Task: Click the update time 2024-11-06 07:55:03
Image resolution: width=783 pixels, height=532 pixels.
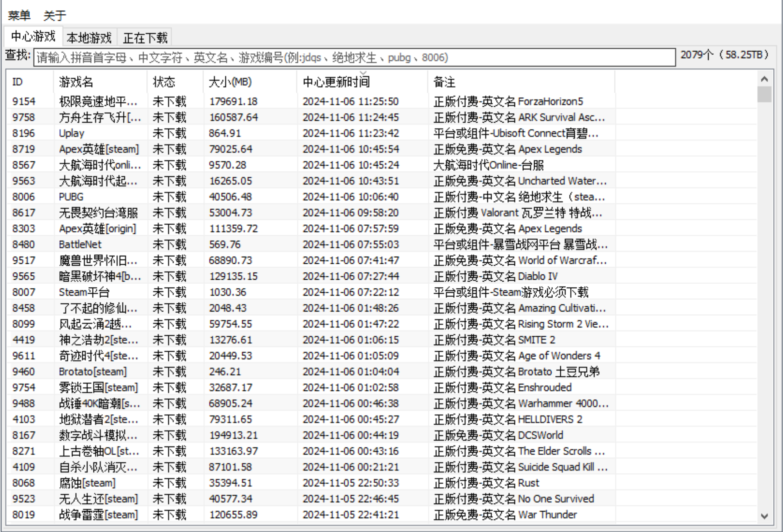Action: pyautogui.click(x=350, y=244)
